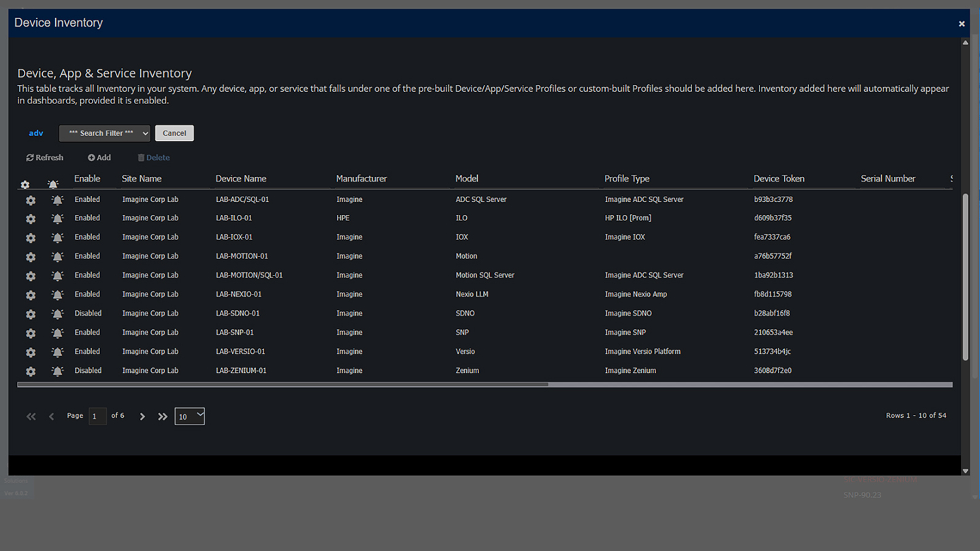Open settings gear for LAB-MOTION/SQL-01 row
980x551 pixels.
31,276
